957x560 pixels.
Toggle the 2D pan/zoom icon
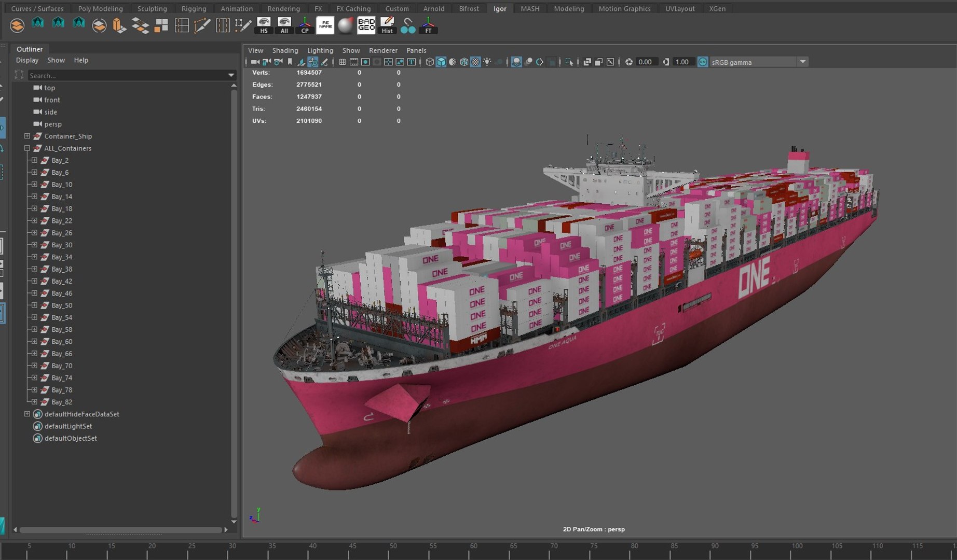[x=313, y=62]
